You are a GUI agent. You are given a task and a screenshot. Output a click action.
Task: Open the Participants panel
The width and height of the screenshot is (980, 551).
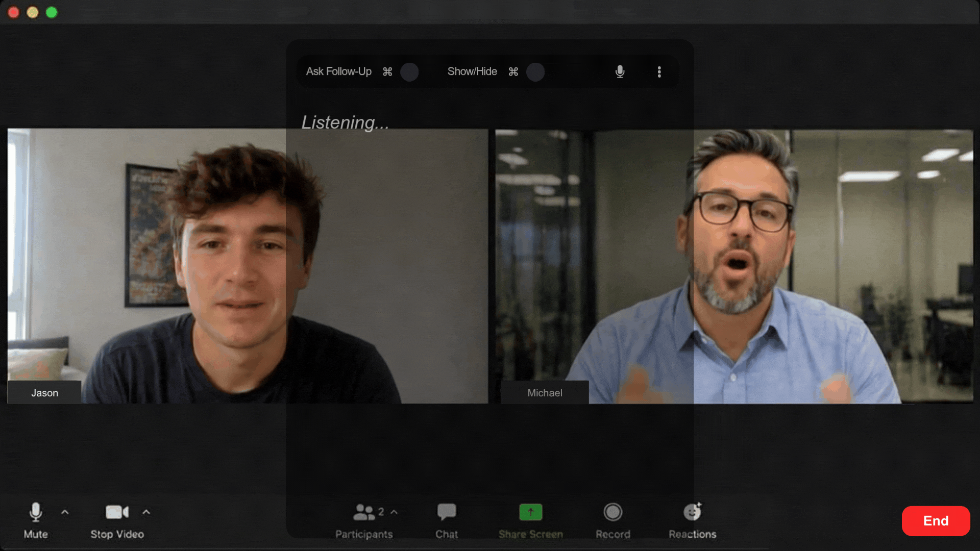[364, 521]
